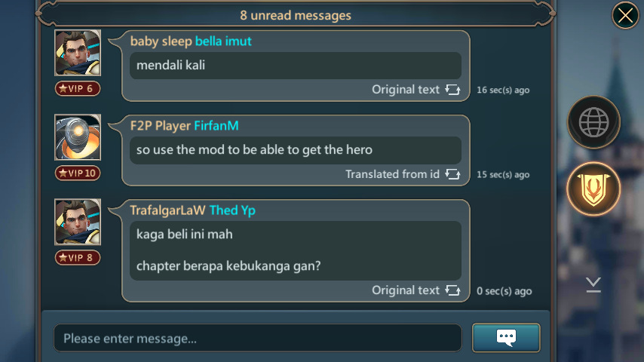644x362 pixels.
Task: Open Thed Yp's avatar portrait
Action: point(78,222)
